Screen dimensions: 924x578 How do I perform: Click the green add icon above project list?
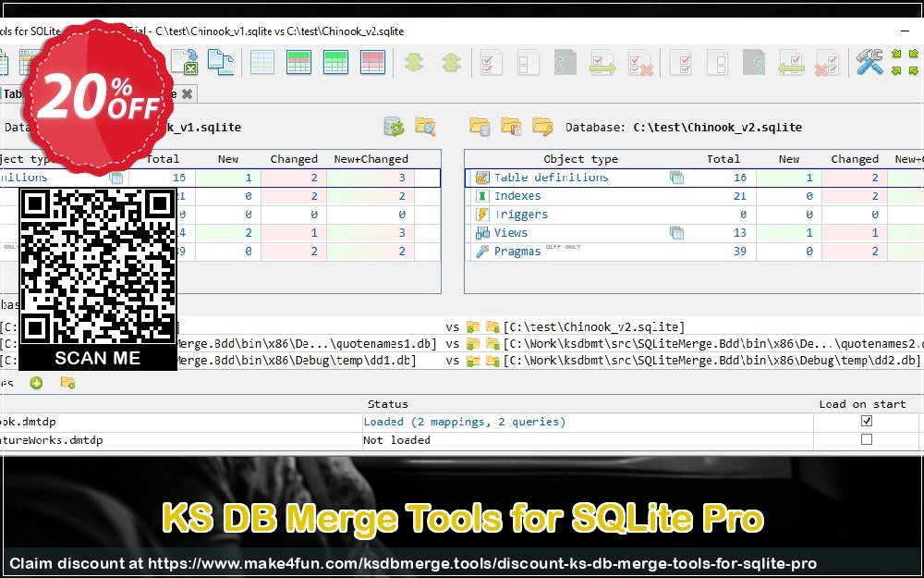36,383
